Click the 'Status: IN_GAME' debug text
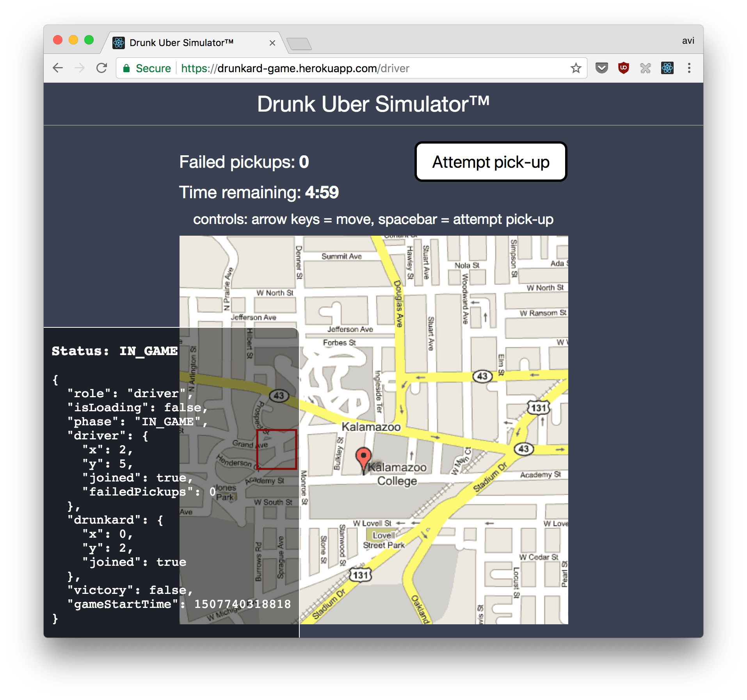This screenshot has height=700, width=747. pos(114,351)
